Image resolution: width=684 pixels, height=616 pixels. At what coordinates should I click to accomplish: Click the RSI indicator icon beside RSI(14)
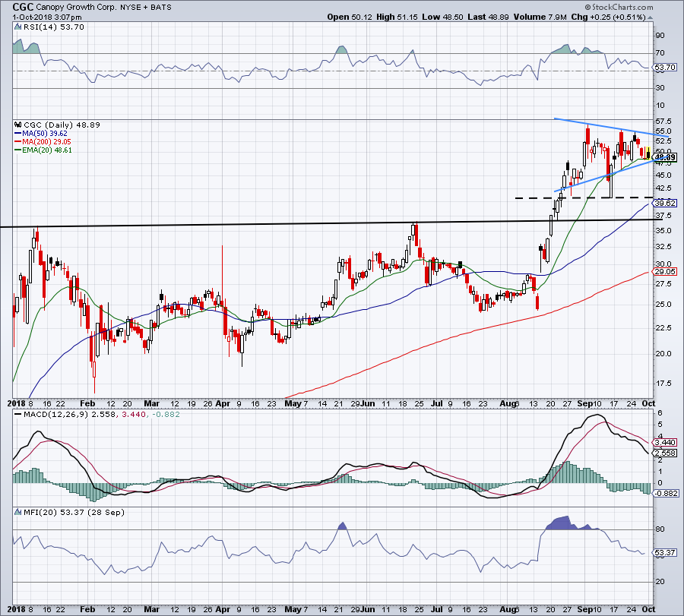point(18,27)
